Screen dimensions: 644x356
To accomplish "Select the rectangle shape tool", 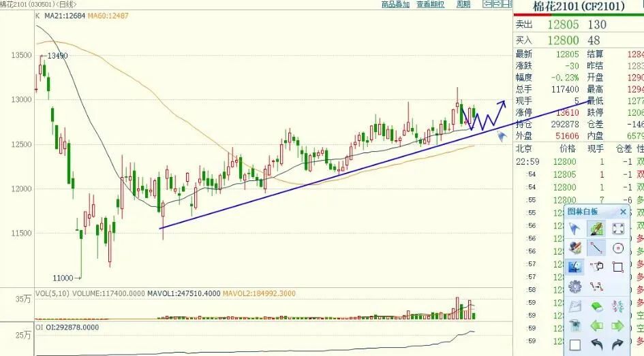I will pos(618,267).
